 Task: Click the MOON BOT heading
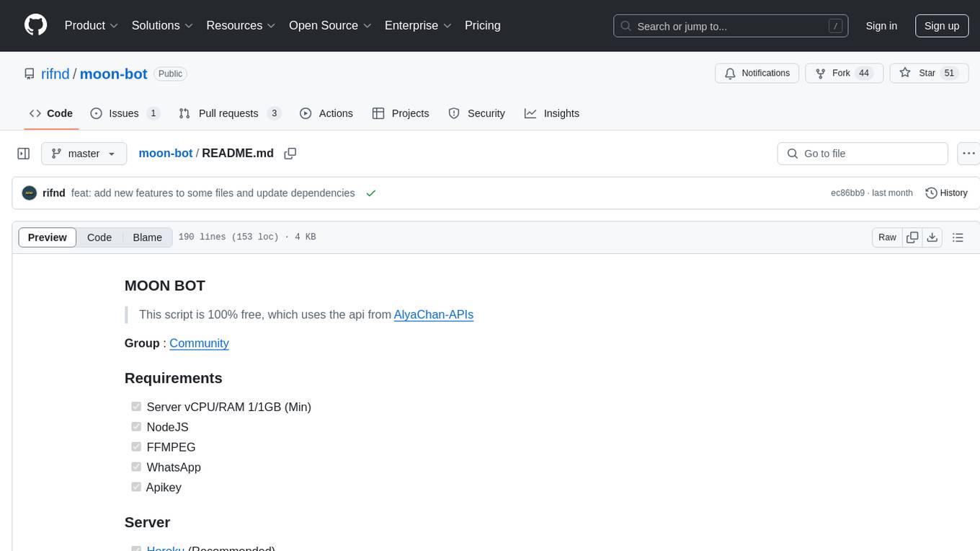pyautogui.click(x=165, y=286)
